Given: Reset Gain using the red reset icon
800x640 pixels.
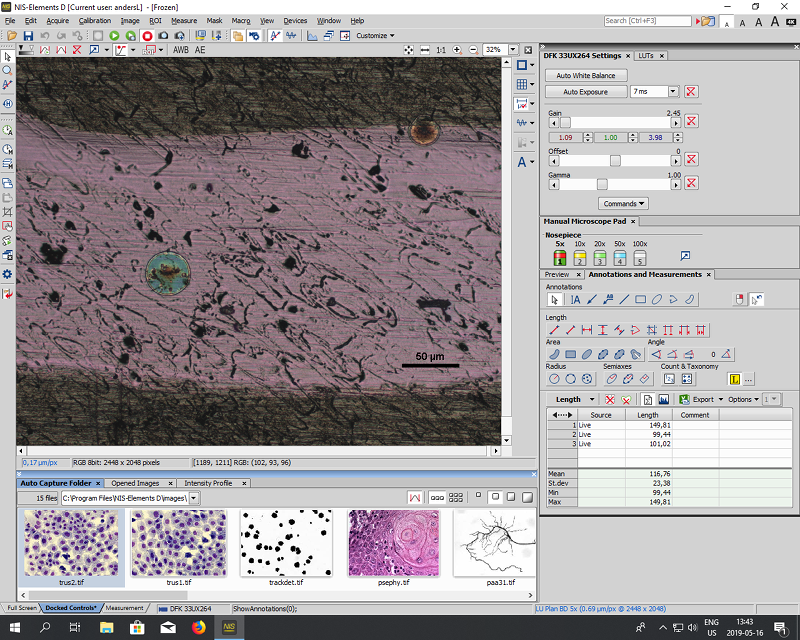Looking at the screenshot, I should (x=691, y=123).
